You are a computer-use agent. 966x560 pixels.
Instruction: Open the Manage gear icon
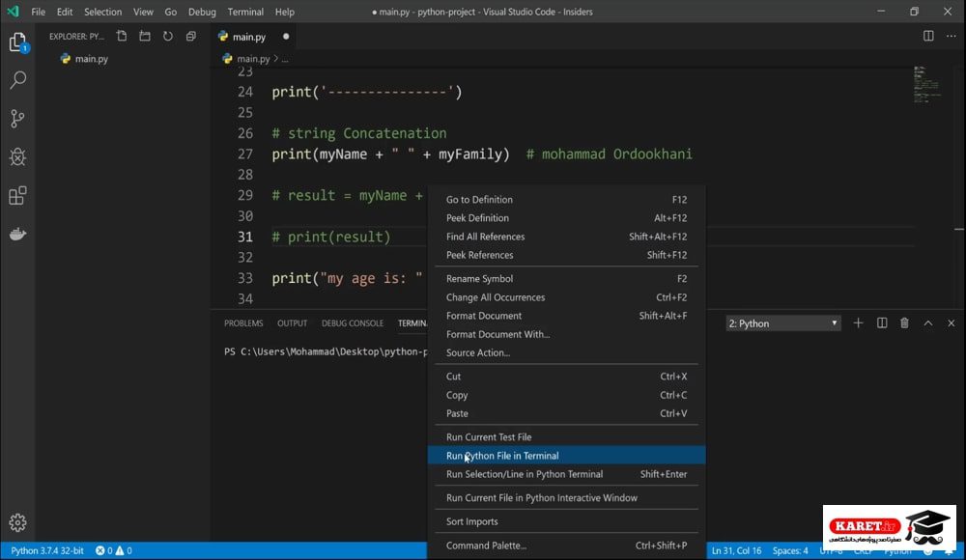tap(17, 522)
